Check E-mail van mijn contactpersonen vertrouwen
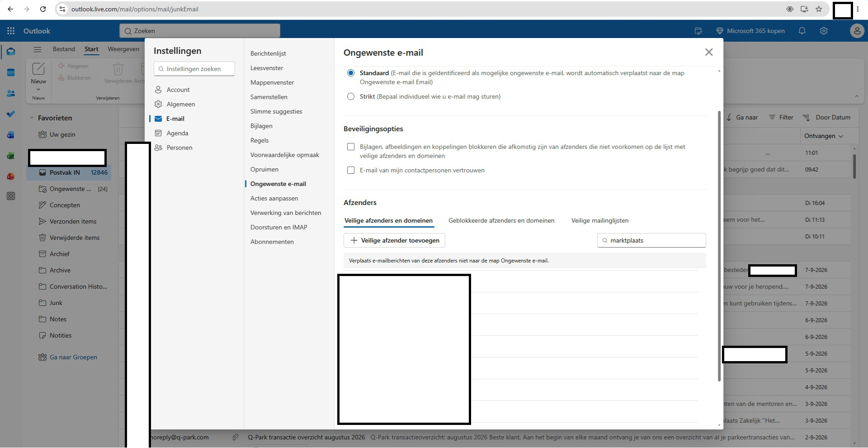868x448 pixels. pyautogui.click(x=351, y=170)
